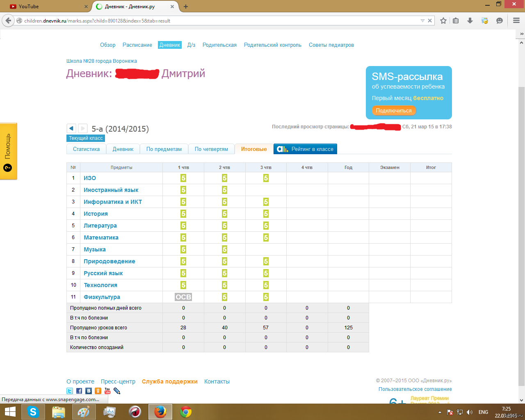Bookmark this page with the star icon
Viewport: 525px width, 420px height.
(443, 21)
